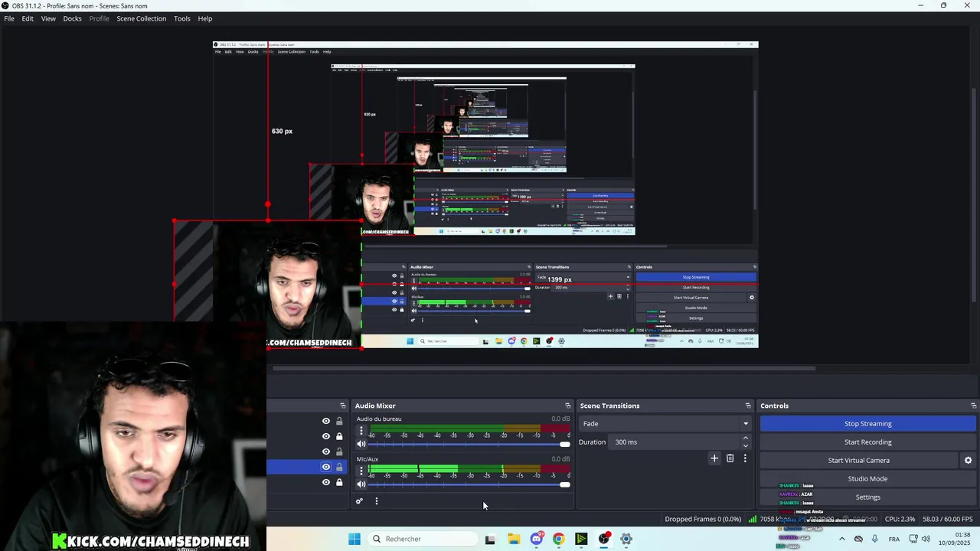Mute the Audio du bureau channel
This screenshot has width=980, height=551.
pos(361,444)
